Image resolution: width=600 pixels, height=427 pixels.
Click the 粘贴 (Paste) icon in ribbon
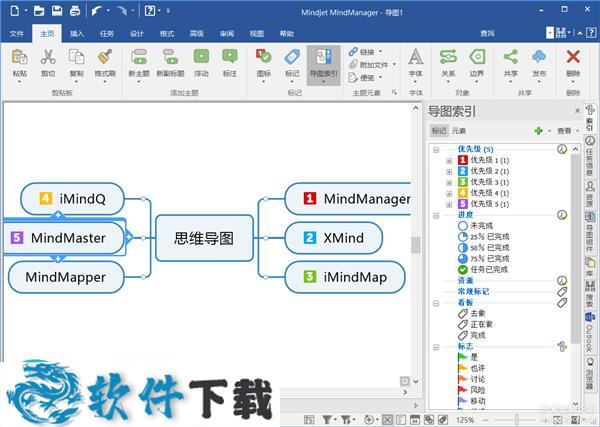(x=20, y=57)
